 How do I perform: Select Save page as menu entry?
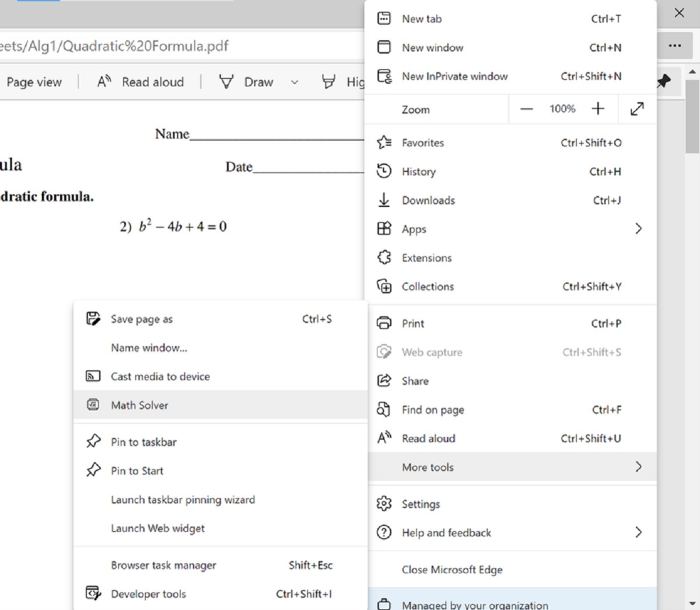[x=142, y=319]
